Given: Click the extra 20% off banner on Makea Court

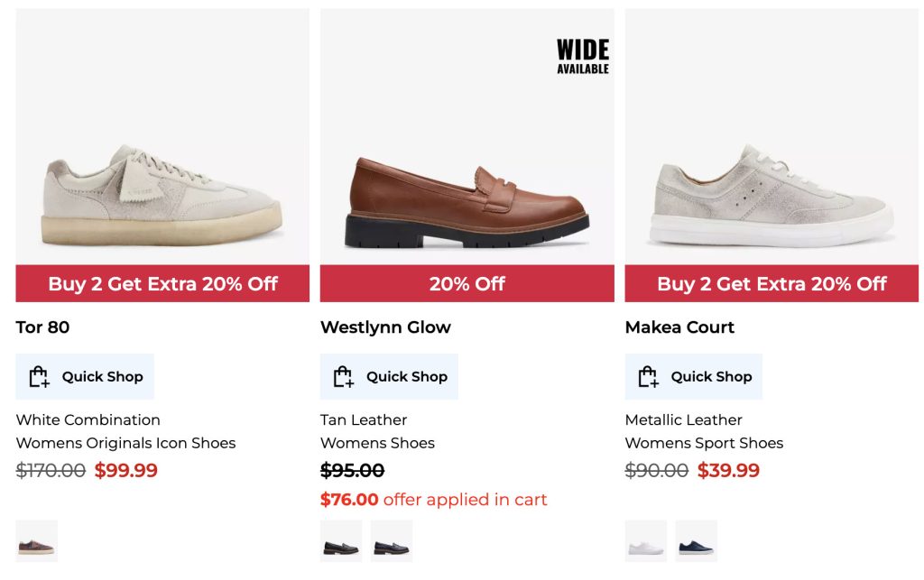Looking at the screenshot, I should 772,284.
